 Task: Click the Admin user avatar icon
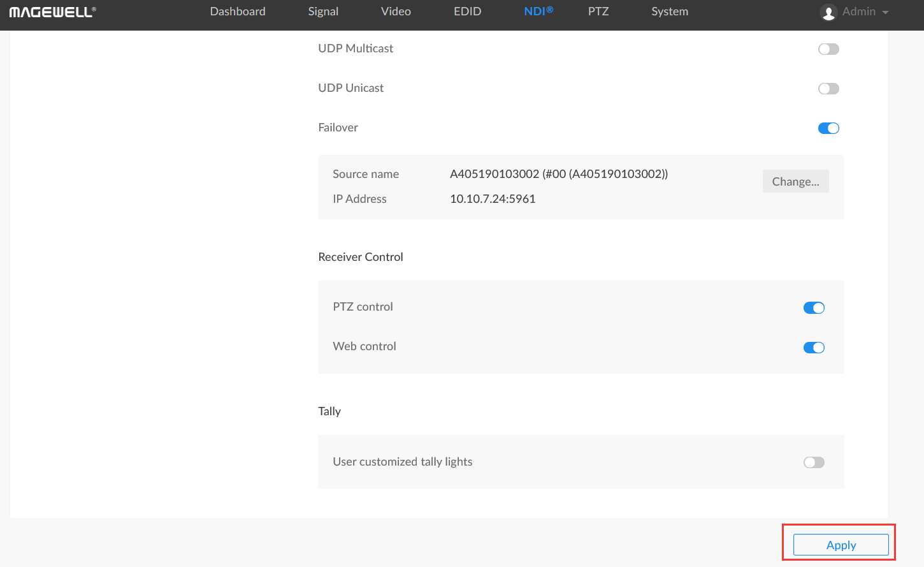(x=828, y=13)
